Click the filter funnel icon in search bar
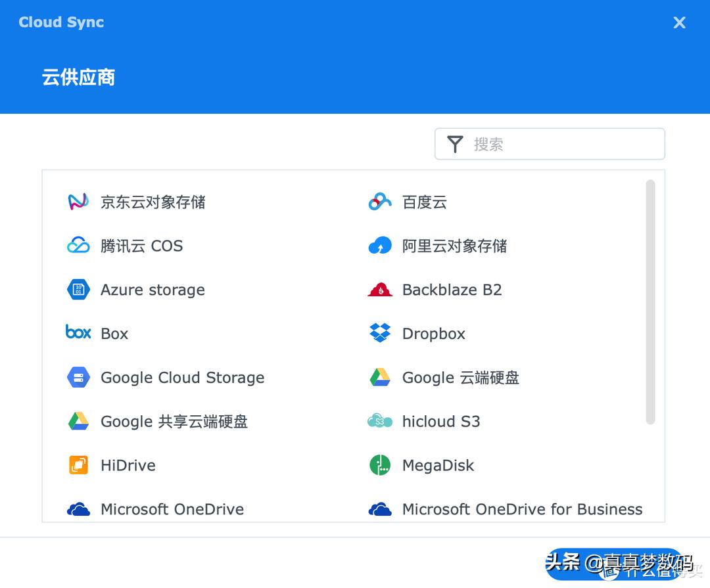The width and height of the screenshot is (710, 588). point(454,143)
